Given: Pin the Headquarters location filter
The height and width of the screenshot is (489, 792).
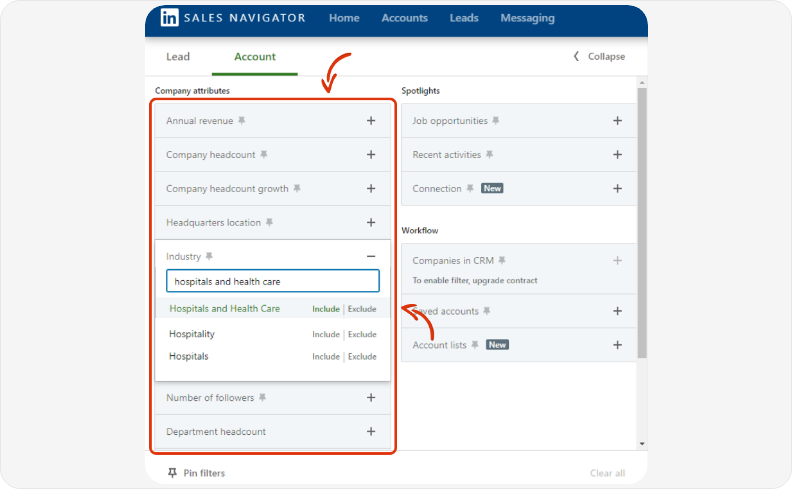Looking at the screenshot, I should [269, 222].
